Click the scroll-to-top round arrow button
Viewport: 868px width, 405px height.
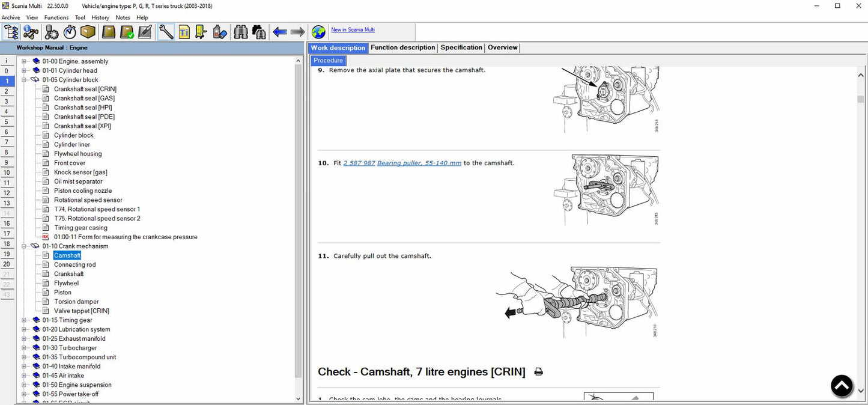[x=842, y=386]
